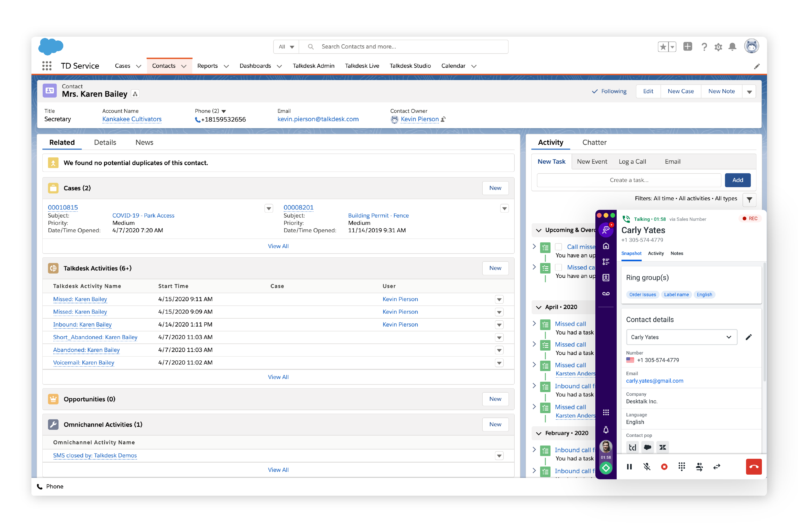Screen dimensions: 798x532
Task: Open the Salesforce App Launcher grid
Action: pyautogui.click(x=47, y=66)
